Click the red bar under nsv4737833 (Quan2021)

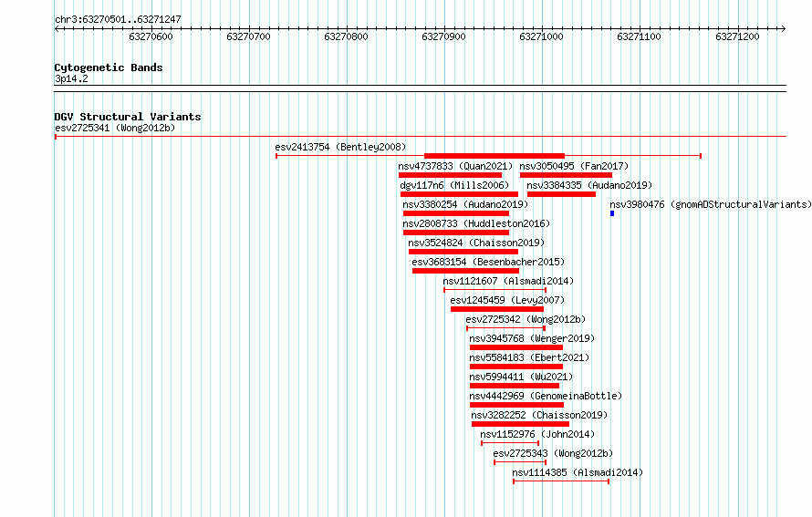pos(450,175)
